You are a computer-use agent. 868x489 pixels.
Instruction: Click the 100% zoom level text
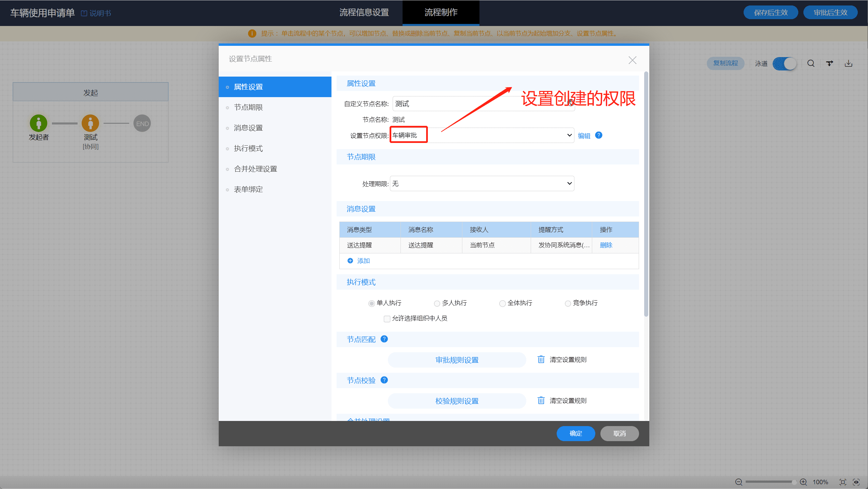(x=820, y=482)
